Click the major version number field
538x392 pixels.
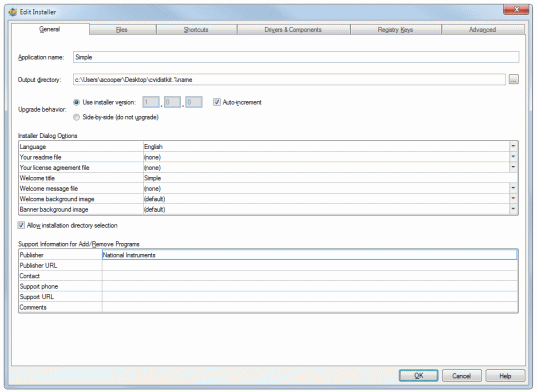(151, 102)
